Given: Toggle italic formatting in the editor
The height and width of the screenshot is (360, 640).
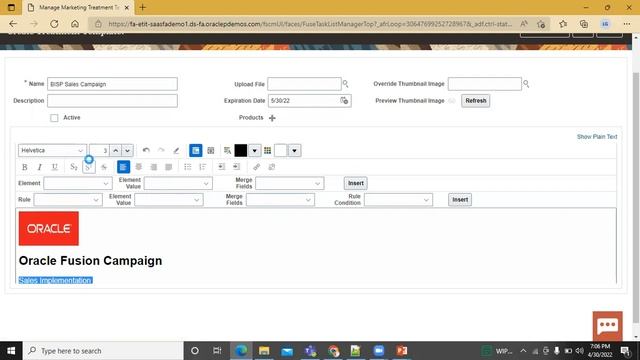Looking at the screenshot, I should [x=40, y=167].
